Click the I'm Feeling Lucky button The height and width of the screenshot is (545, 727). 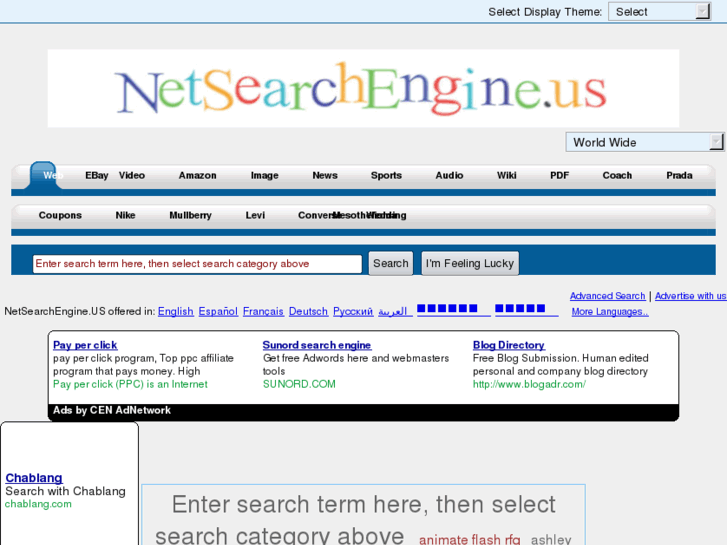[470, 263]
